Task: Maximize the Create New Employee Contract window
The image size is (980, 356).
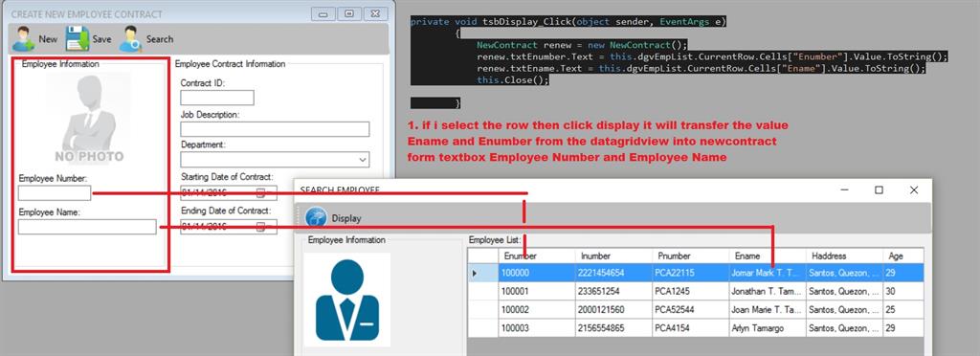Action: tap(349, 13)
